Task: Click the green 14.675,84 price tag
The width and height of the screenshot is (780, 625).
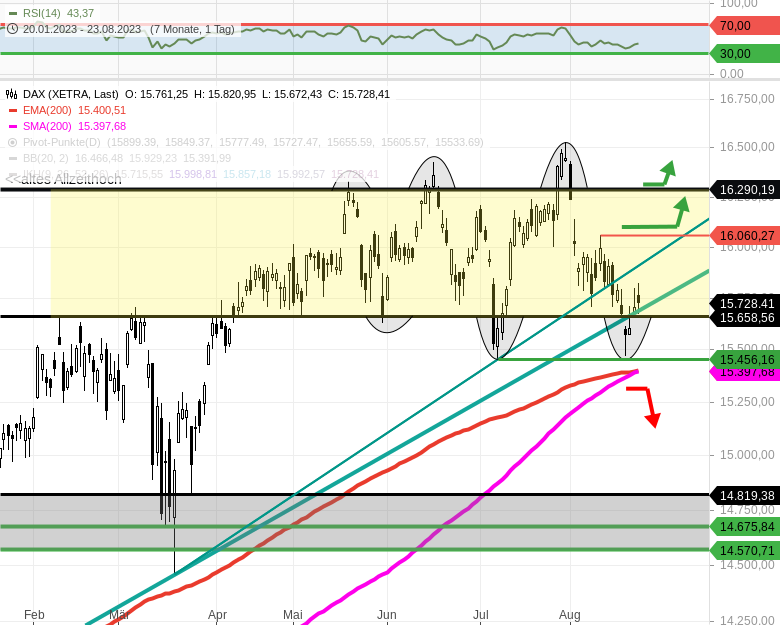Action: [x=745, y=526]
